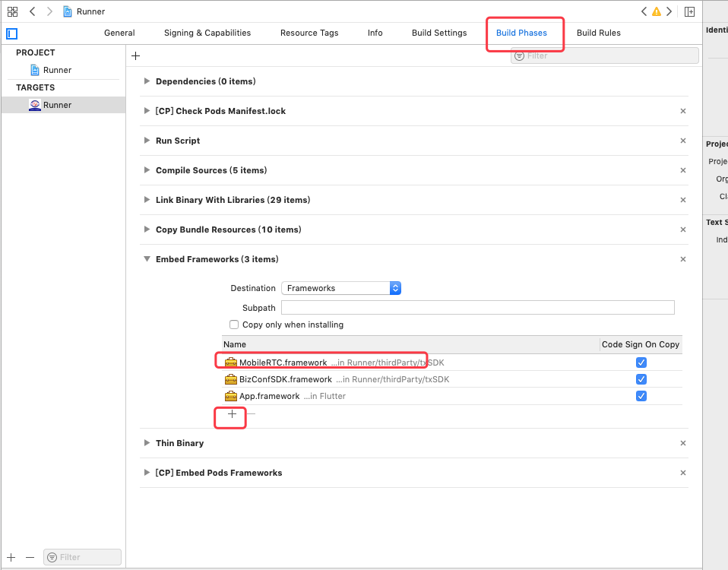This screenshot has width=728, height=570.
Task: Select the App.framework row
Action: click(452, 396)
